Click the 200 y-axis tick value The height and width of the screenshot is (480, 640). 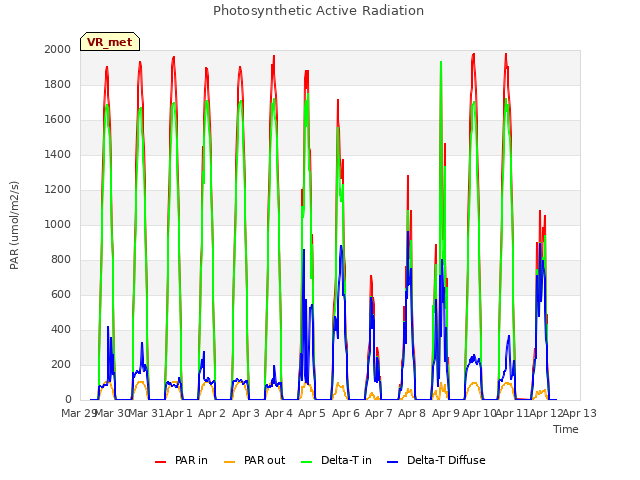pos(61,365)
